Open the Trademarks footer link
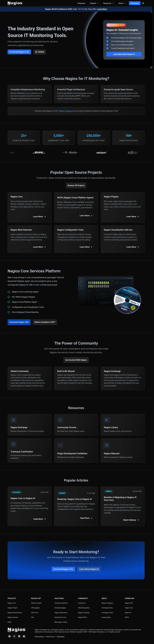 (60, 637)
